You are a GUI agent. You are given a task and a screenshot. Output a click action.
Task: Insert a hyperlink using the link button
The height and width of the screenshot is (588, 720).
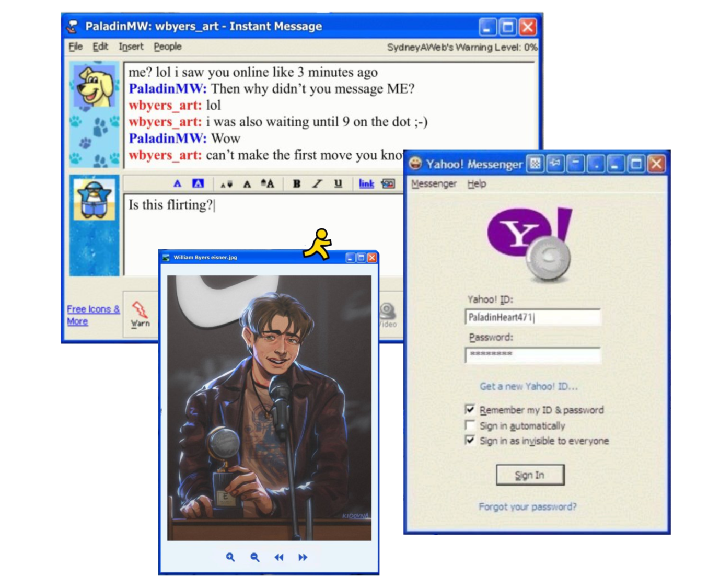pos(366,183)
